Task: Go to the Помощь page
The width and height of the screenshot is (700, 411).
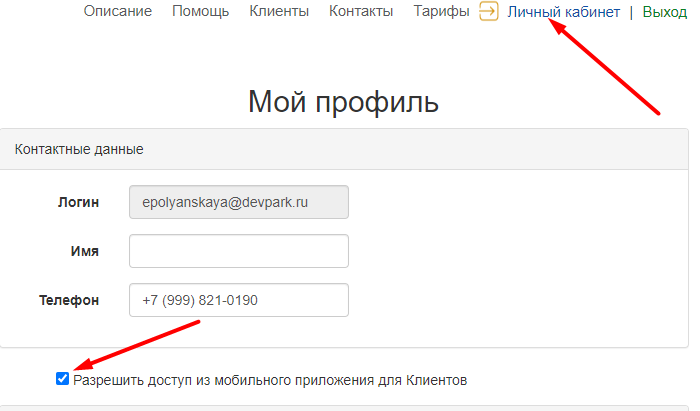Action: pos(200,11)
